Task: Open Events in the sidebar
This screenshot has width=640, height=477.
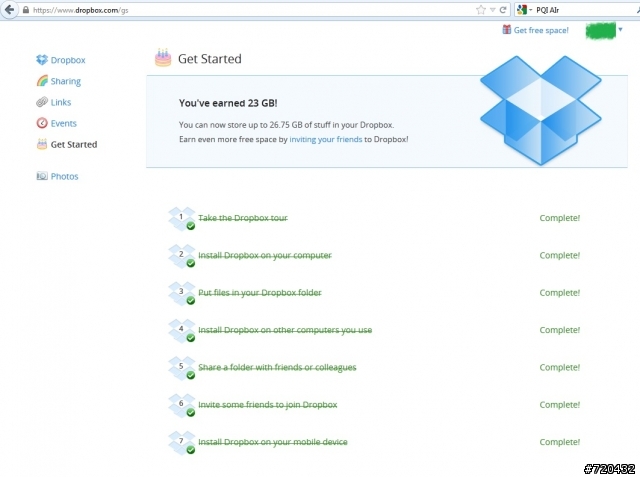Action: (x=64, y=123)
